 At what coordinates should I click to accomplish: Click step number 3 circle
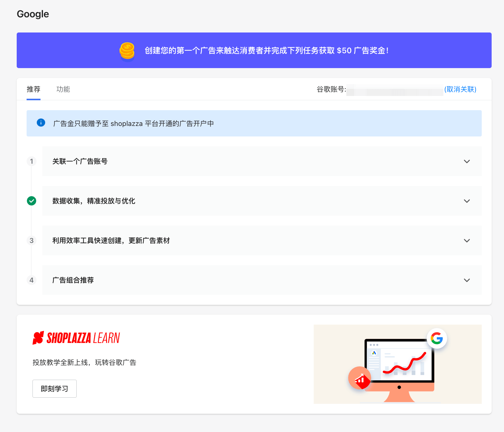pyautogui.click(x=32, y=240)
